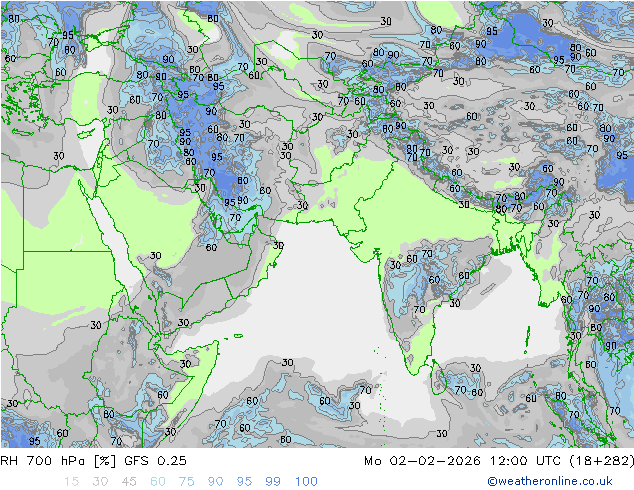634x490 pixels.
Task: Click legend value 15
Action: pos(71,482)
